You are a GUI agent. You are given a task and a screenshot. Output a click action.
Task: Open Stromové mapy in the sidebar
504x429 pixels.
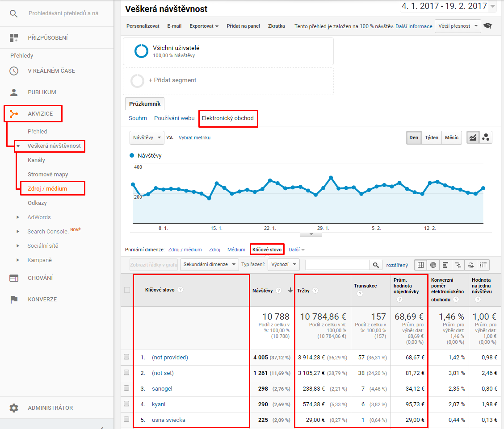[48, 175]
